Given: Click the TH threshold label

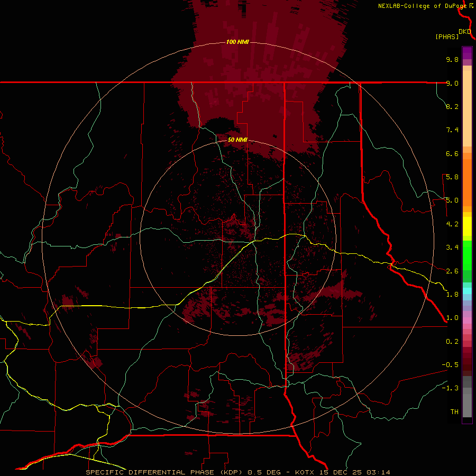Looking at the screenshot, I should 454,412.
